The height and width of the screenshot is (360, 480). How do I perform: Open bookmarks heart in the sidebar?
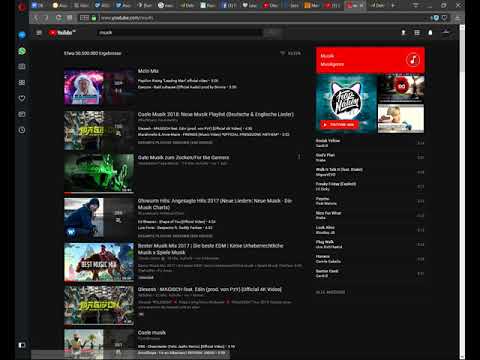point(22,98)
